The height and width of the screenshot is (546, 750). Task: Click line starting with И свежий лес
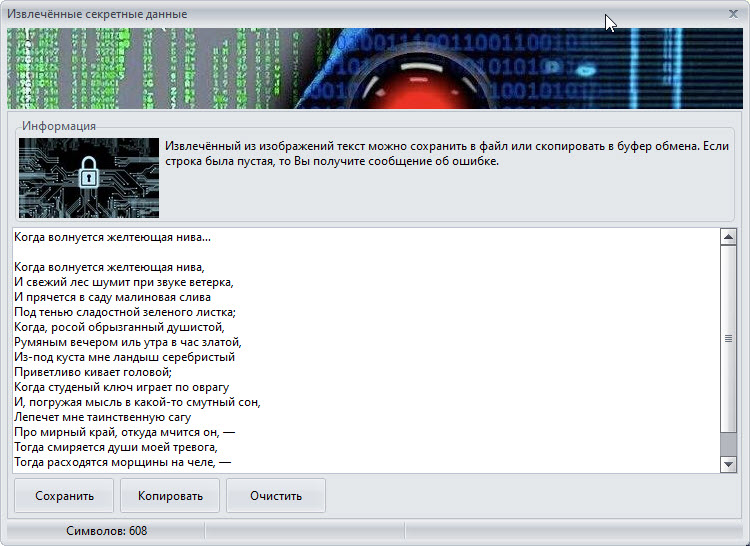pos(123,282)
